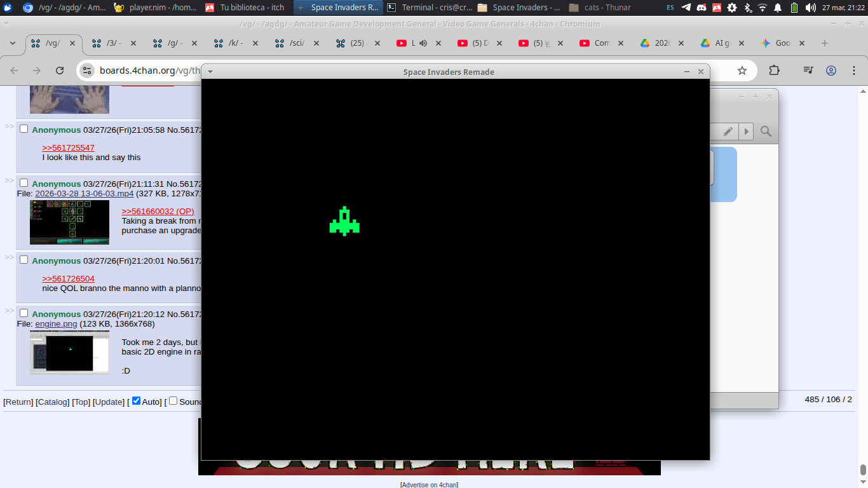Click the Return link at thread bottom
Image resolution: width=868 pixels, height=488 pixels.
(18, 401)
